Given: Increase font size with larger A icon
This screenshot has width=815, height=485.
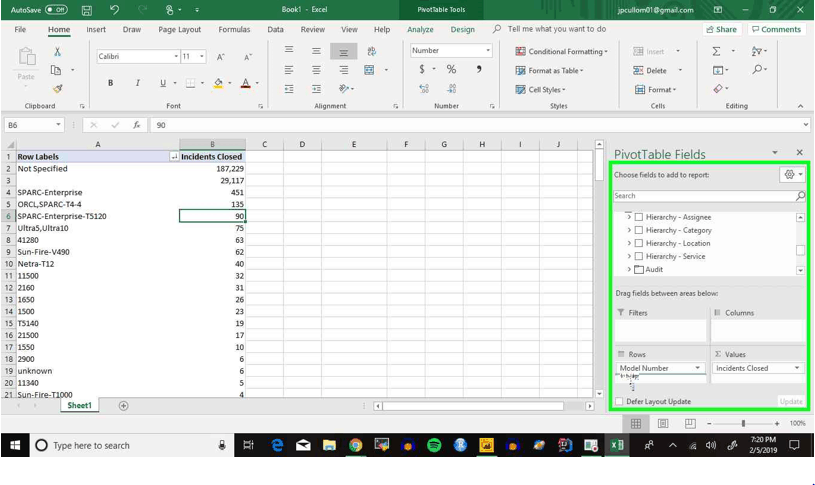Looking at the screenshot, I should coord(220,57).
